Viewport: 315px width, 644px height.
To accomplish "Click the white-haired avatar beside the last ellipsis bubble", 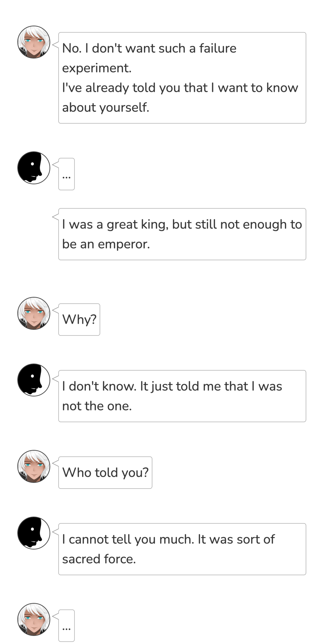I will pyautogui.click(x=34, y=619).
